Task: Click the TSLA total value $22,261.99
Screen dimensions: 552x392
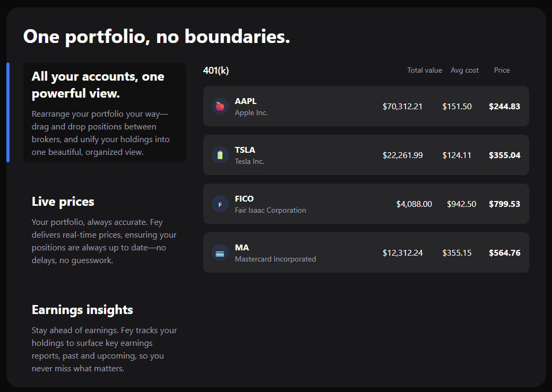Action: 403,155
